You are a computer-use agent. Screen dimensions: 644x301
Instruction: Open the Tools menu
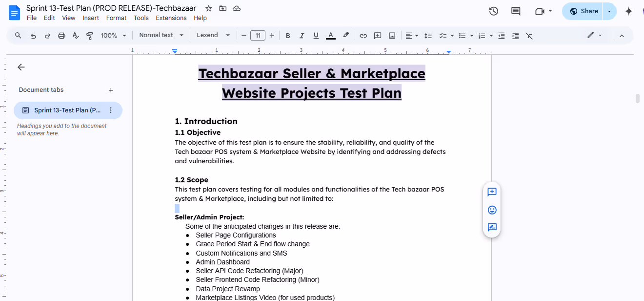(141, 18)
